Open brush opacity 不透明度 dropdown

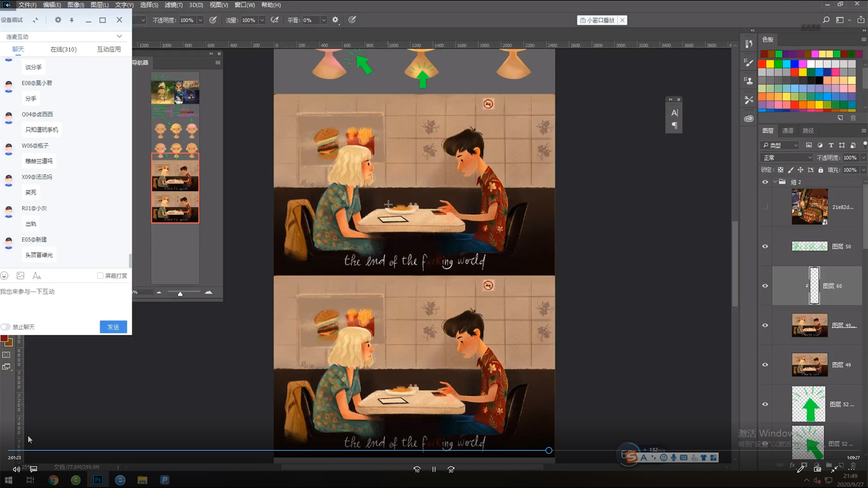(x=200, y=20)
